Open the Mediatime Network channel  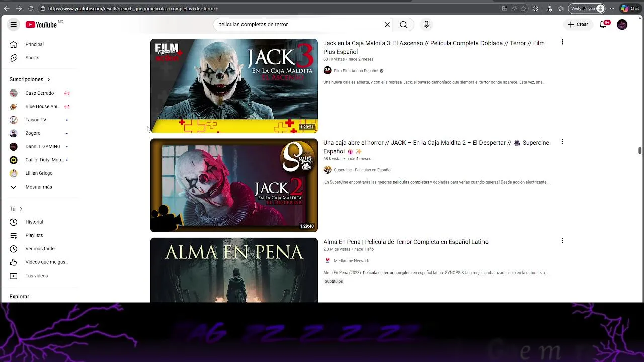pyautogui.click(x=351, y=261)
